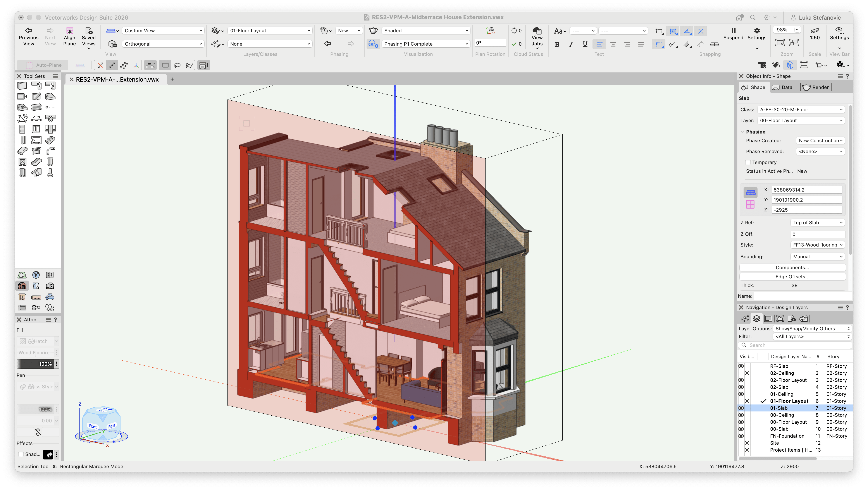Click the Pen opacity 100% slider
This screenshot has height=490, width=868.
35,409
